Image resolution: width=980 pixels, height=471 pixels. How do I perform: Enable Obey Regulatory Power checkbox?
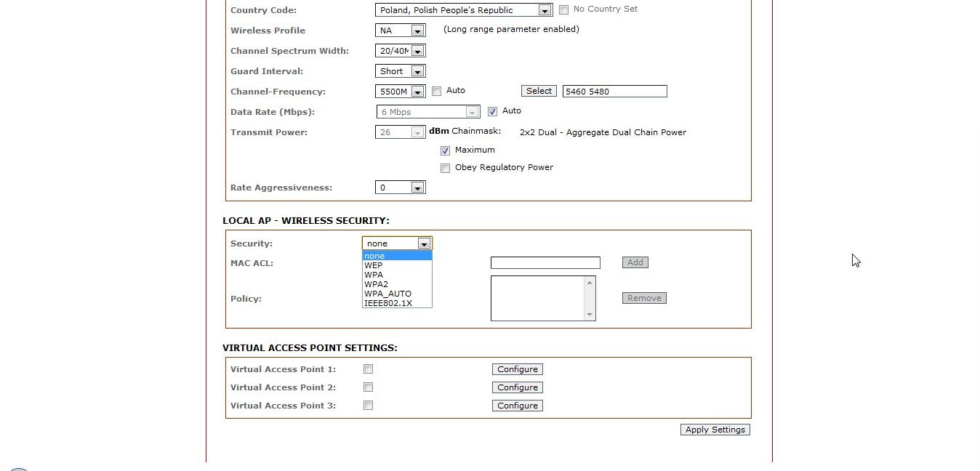tap(446, 168)
